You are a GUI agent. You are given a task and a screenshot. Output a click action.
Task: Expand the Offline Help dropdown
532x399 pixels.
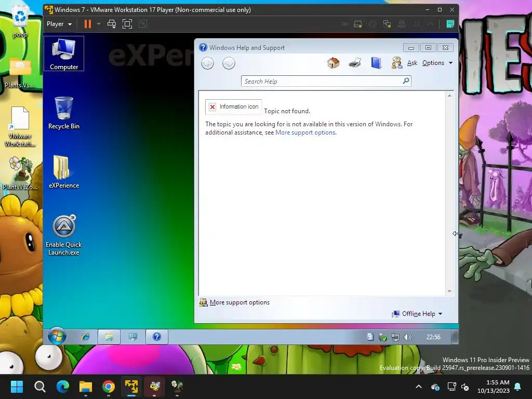tap(417, 314)
